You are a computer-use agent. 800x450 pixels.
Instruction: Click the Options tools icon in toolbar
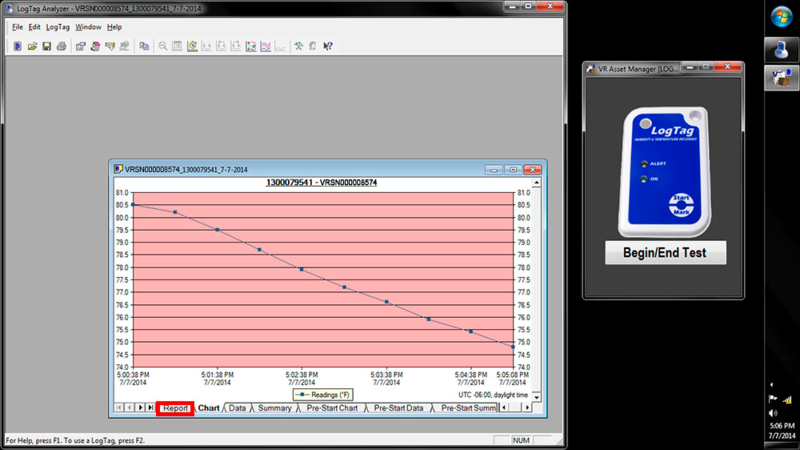(299, 46)
